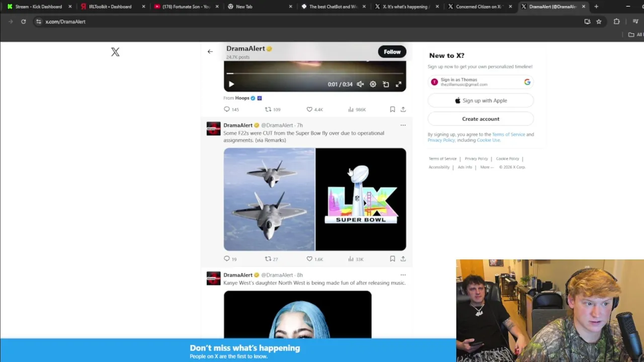
Task: Reload the page
Action: pyautogui.click(x=23, y=22)
